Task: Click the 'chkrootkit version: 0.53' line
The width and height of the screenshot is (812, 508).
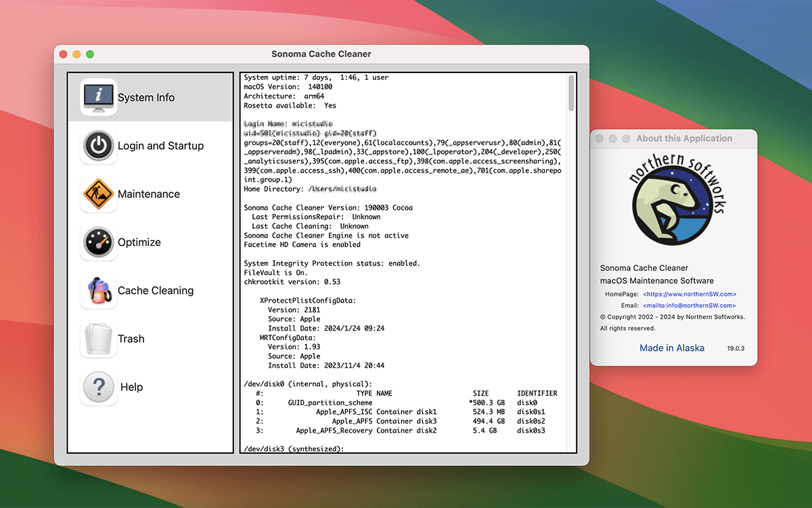Action: (x=292, y=282)
